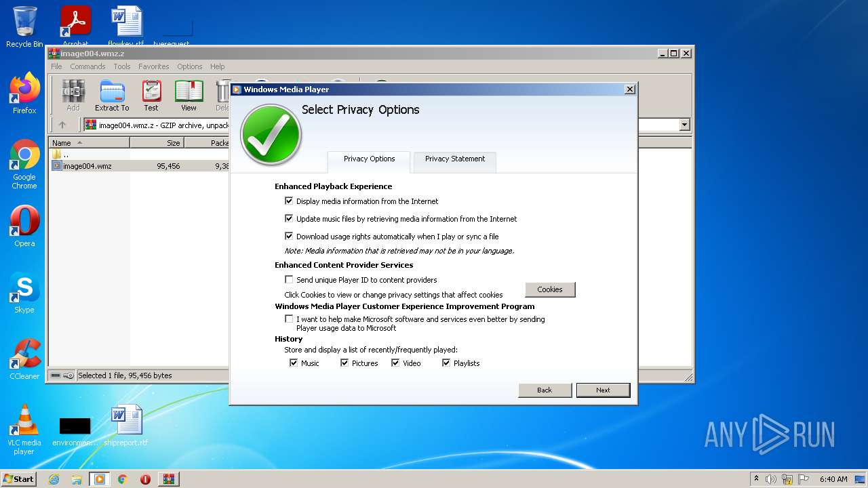This screenshot has width=868, height=488.
Task: Uncheck the Playlists history checkbox
Action: (446, 363)
